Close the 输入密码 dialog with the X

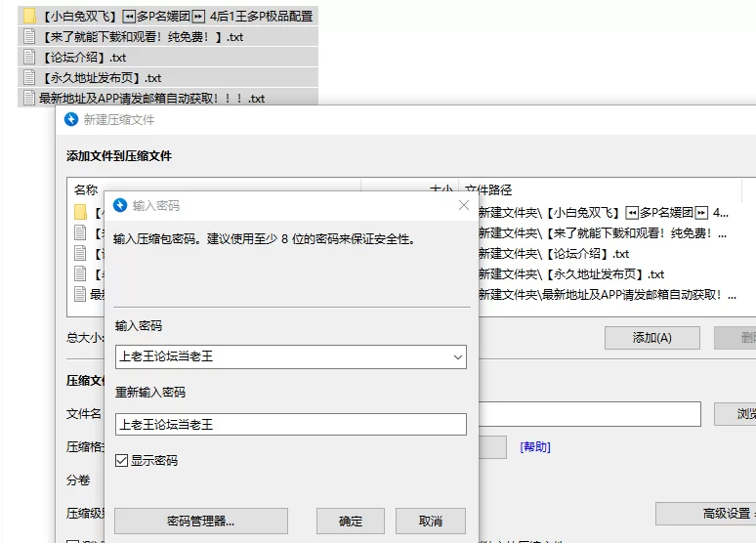pos(464,205)
